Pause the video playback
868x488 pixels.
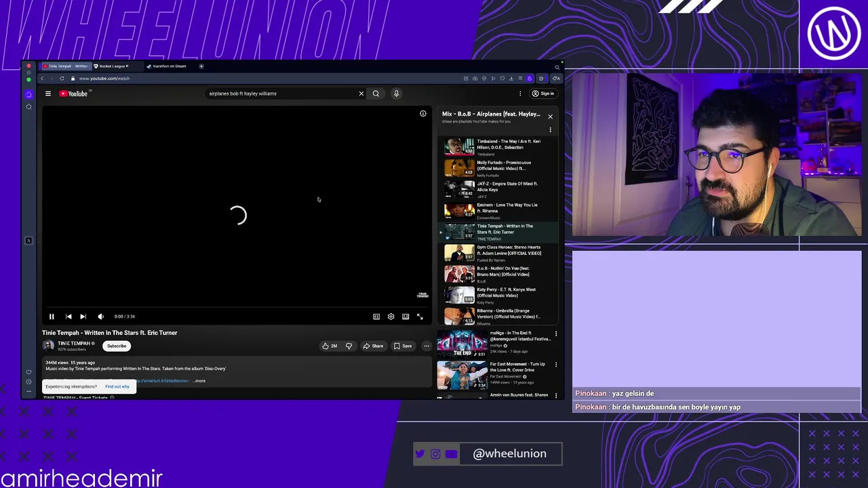tap(52, 317)
